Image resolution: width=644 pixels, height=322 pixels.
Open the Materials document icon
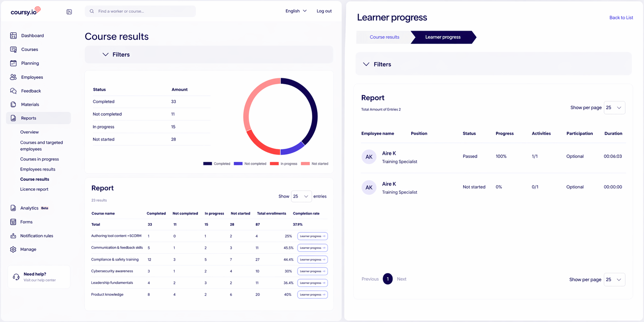point(13,105)
